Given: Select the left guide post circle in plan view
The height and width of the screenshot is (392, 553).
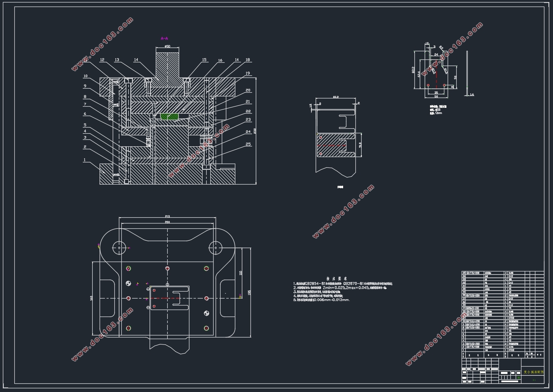Looking at the screenshot, I should coord(119,248).
